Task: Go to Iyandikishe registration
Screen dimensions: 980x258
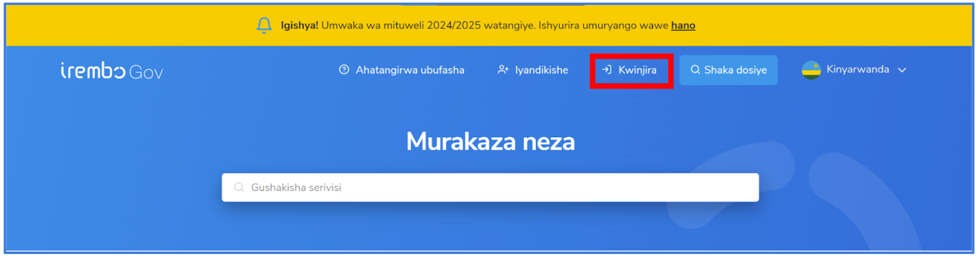Action: (533, 70)
